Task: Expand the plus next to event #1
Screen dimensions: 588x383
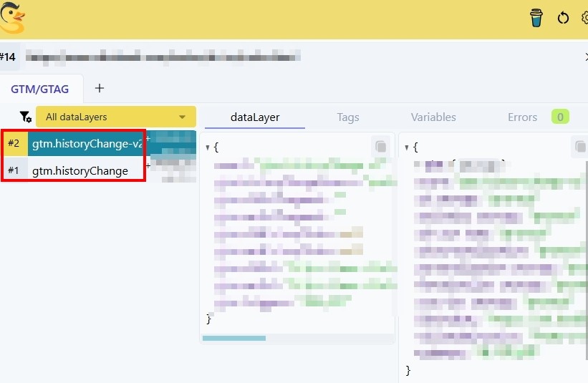Action: click(148, 165)
